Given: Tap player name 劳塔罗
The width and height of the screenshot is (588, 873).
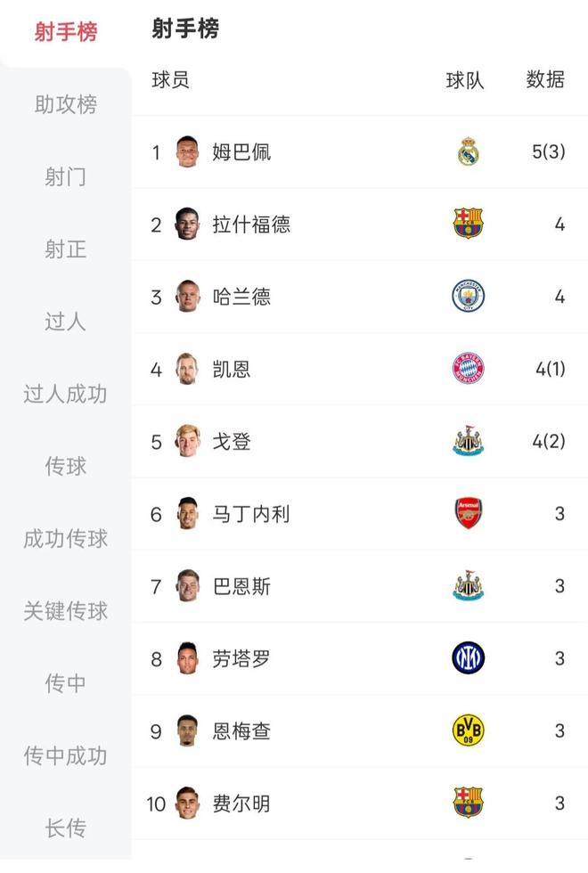Looking at the screenshot, I should pos(241,658).
